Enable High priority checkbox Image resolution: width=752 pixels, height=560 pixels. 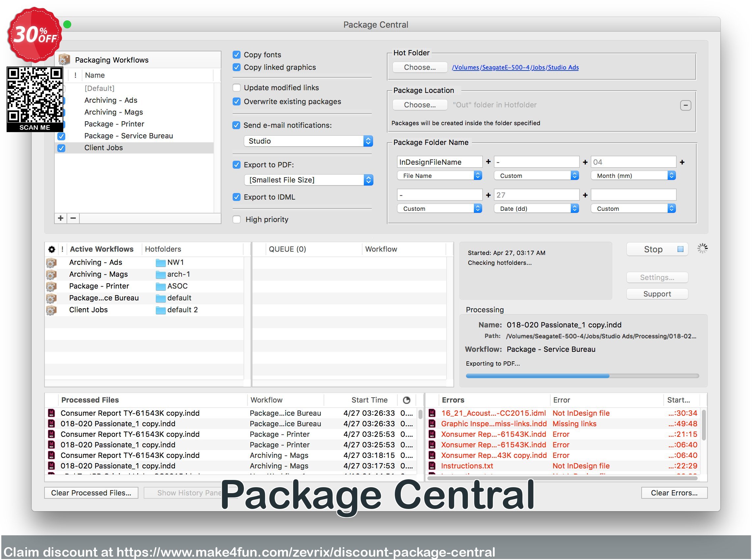point(237,220)
